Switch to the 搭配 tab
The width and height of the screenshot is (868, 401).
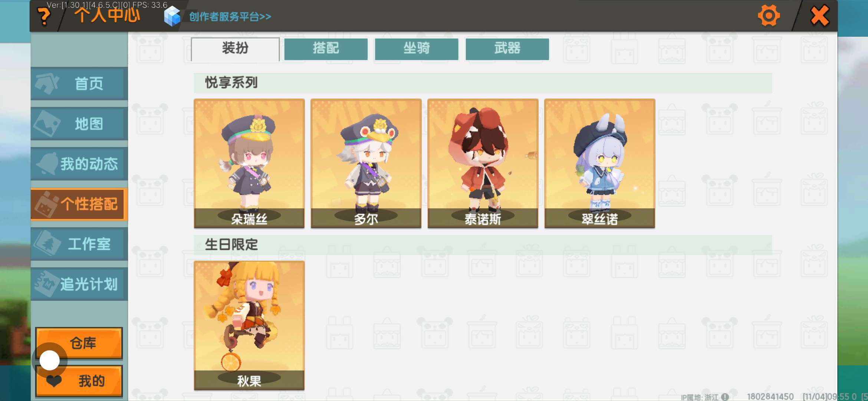[x=326, y=49]
